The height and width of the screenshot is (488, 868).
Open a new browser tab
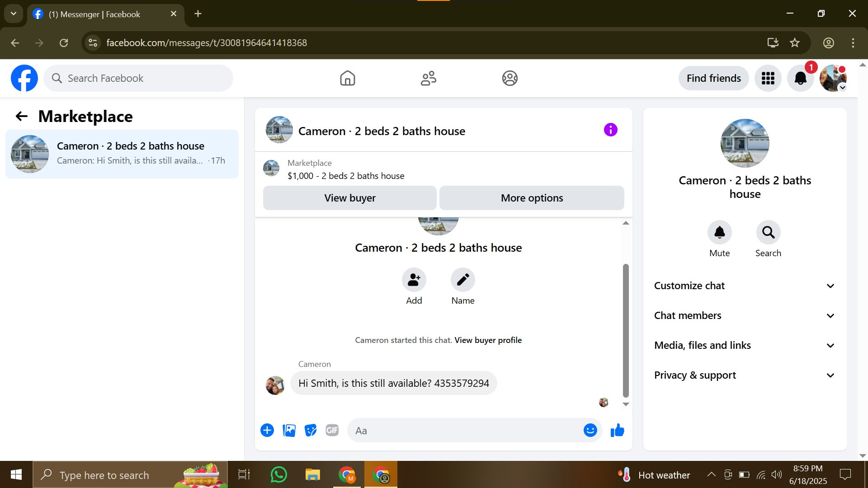point(198,14)
